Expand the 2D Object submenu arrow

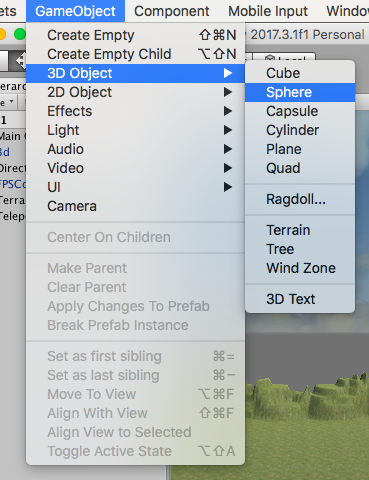[228, 92]
